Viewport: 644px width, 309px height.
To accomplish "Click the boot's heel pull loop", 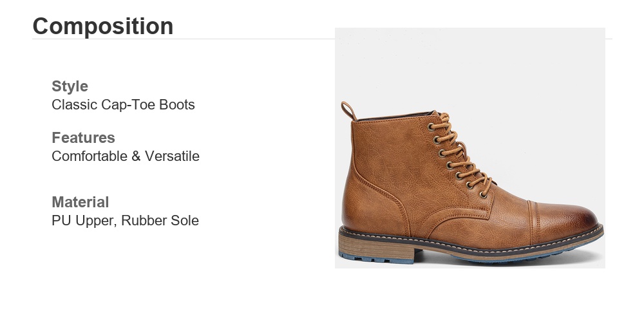I will (348, 110).
